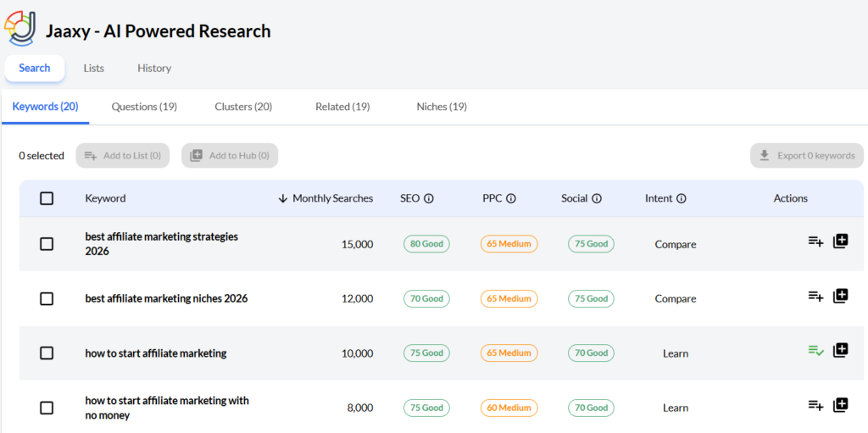This screenshot has height=433, width=868.
Task: Open the Lists tab
Action: [93, 68]
